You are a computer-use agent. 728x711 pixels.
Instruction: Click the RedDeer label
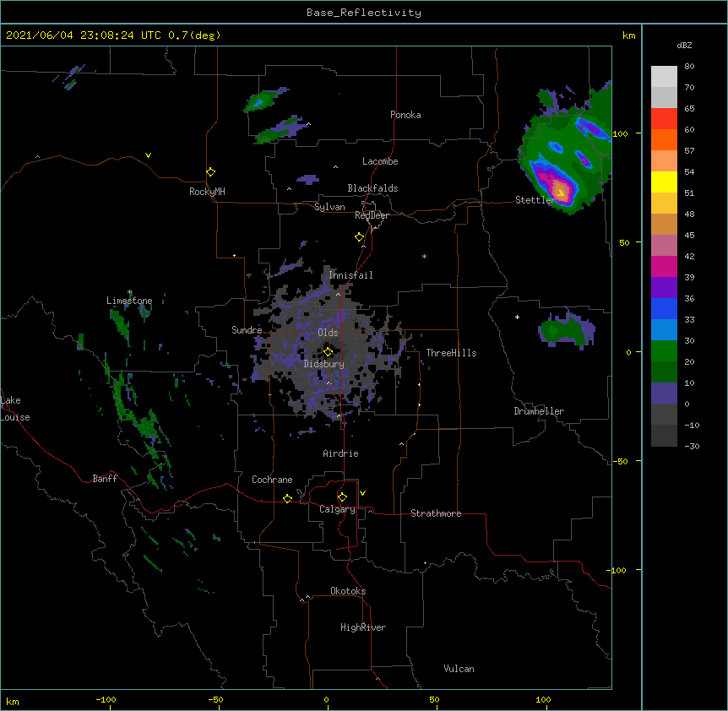[x=372, y=215]
